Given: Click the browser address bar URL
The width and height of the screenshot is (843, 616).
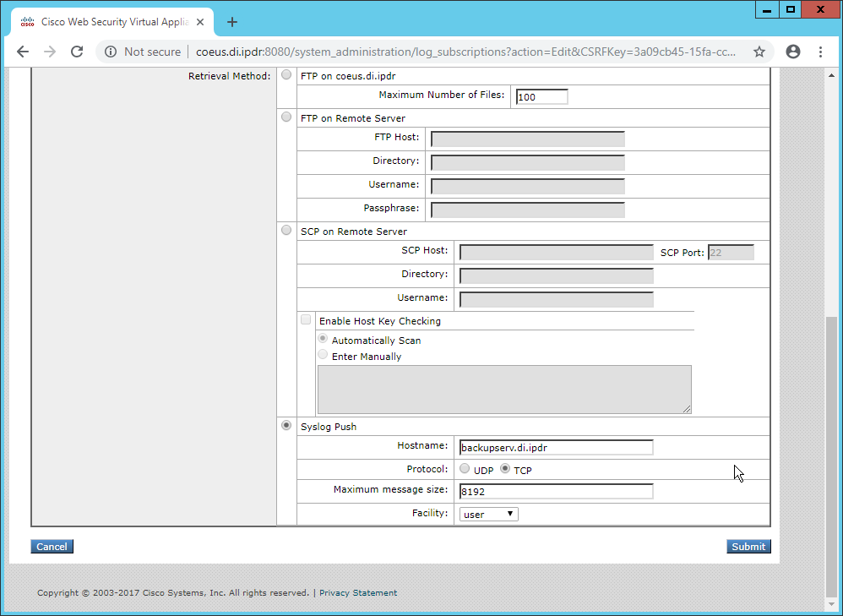Looking at the screenshot, I should [x=465, y=52].
